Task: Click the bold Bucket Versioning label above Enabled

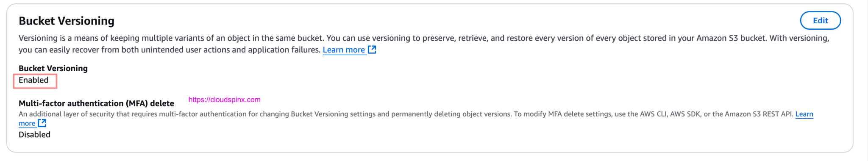Action: [x=53, y=68]
